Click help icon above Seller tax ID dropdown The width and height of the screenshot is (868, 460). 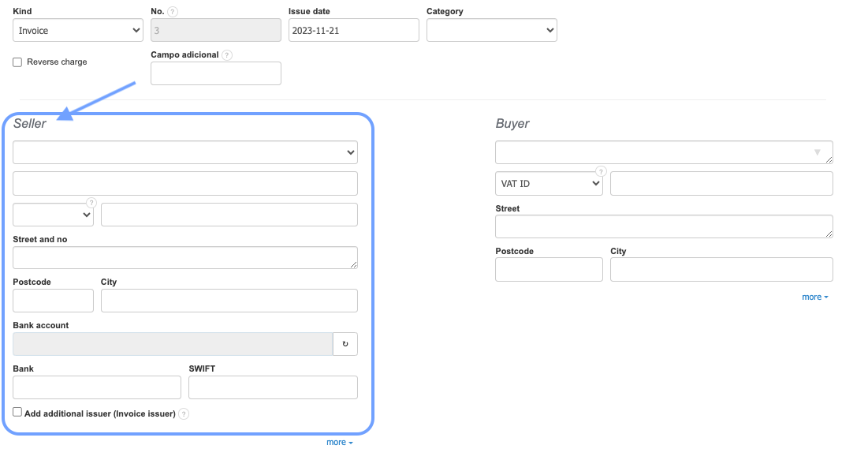point(91,203)
